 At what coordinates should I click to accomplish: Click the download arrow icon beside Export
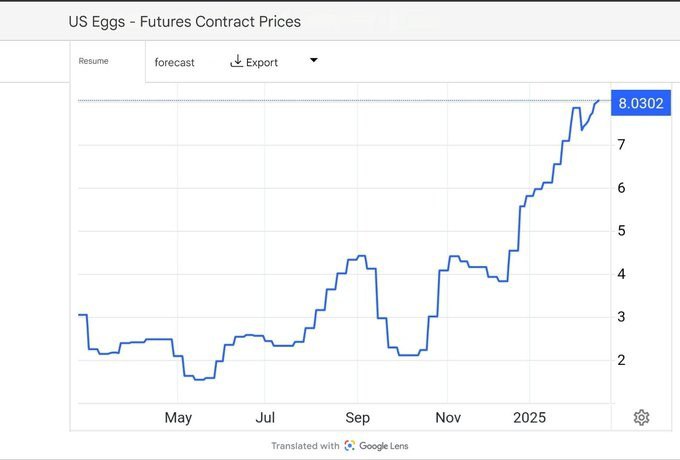(x=237, y=61)
